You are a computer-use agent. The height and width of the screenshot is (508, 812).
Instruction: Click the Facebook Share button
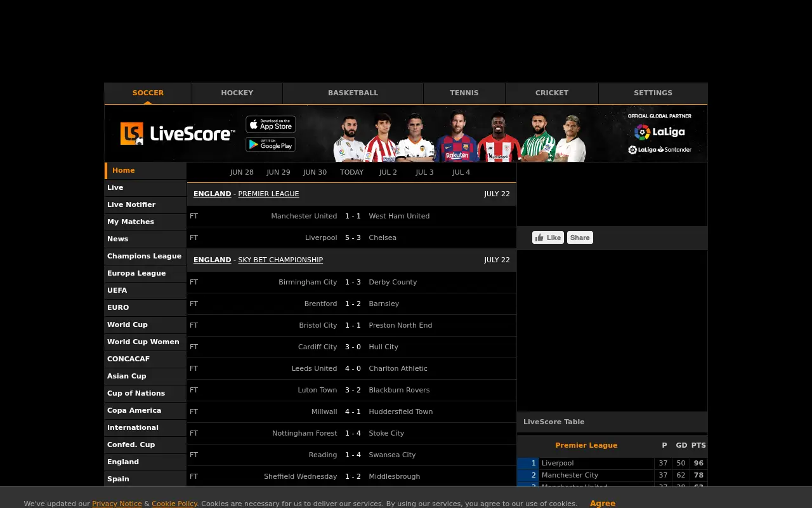[580, 237]
